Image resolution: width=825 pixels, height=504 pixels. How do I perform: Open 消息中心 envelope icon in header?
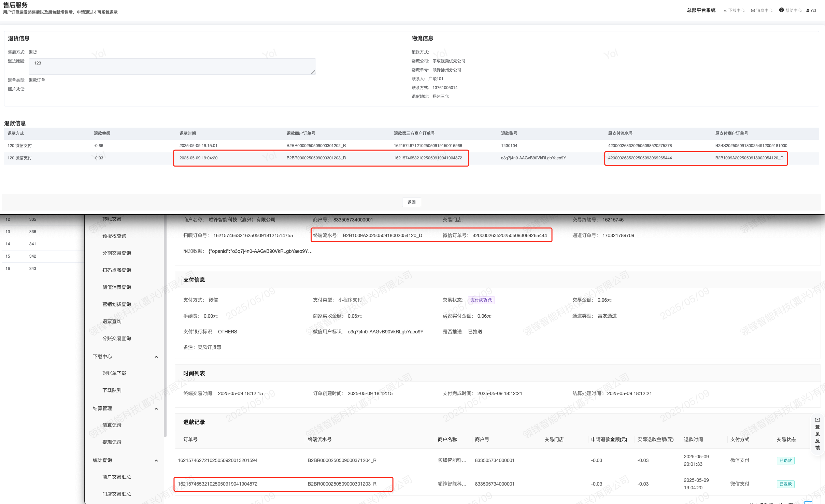click(753, 11)
